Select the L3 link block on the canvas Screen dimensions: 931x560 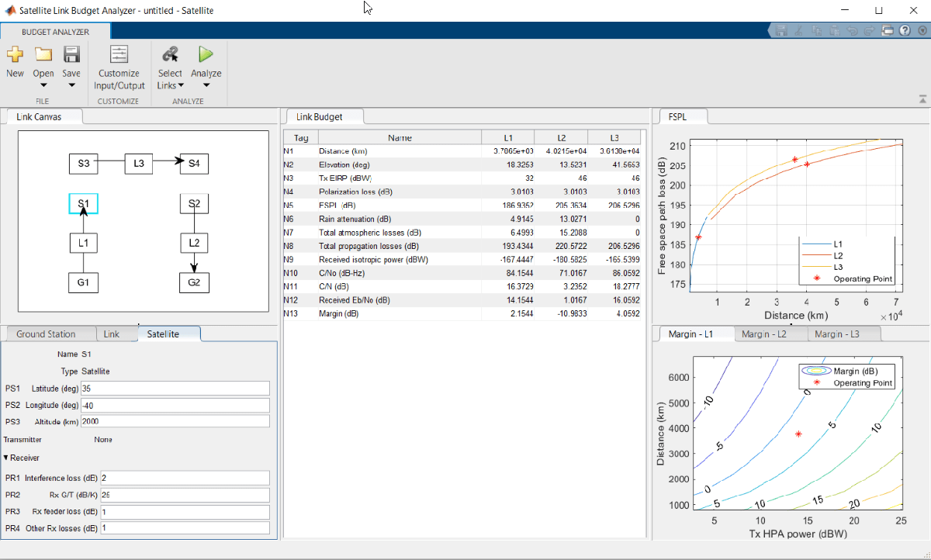[x=139, y=164]
